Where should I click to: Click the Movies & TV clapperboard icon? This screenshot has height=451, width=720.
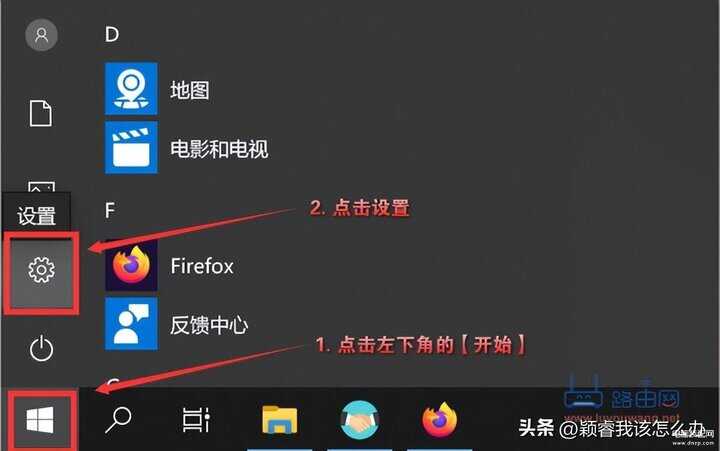click(x=131, y=147)
